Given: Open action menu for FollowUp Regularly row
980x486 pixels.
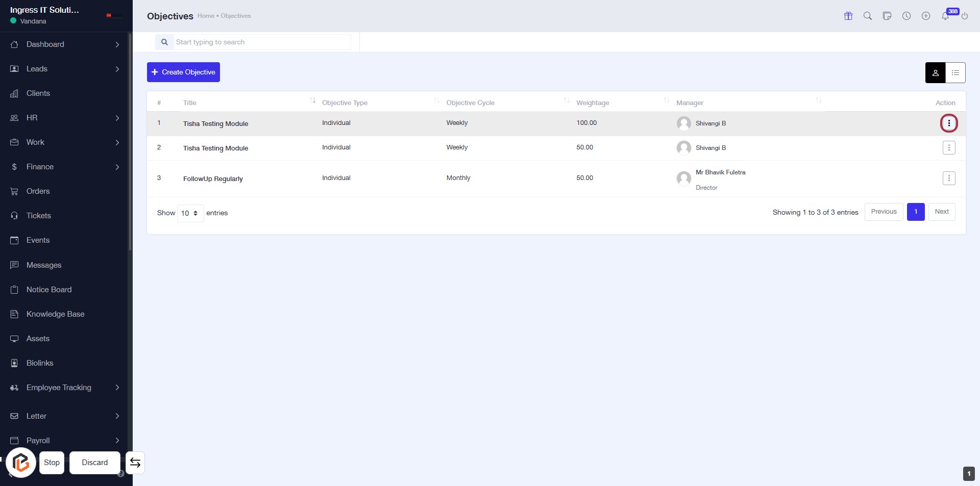Looking at the screenshot, I should pyautogui.click(x=948, y=178).
